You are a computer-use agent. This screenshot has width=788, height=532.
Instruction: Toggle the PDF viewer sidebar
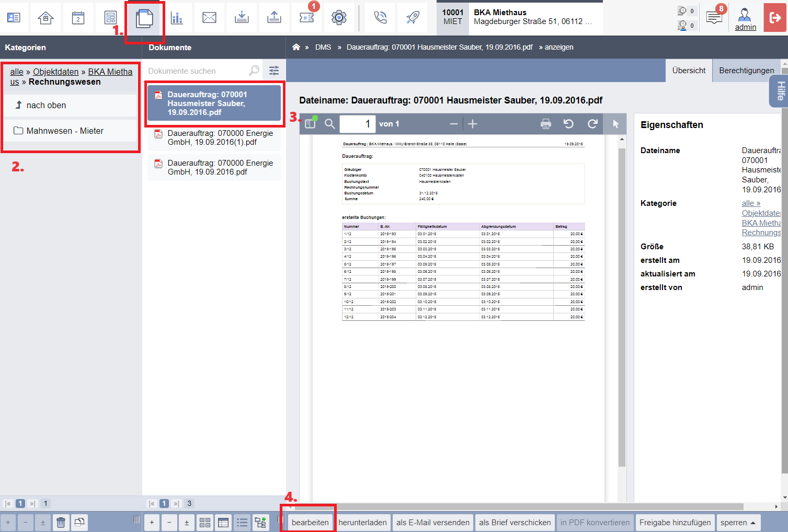[311, 123]
